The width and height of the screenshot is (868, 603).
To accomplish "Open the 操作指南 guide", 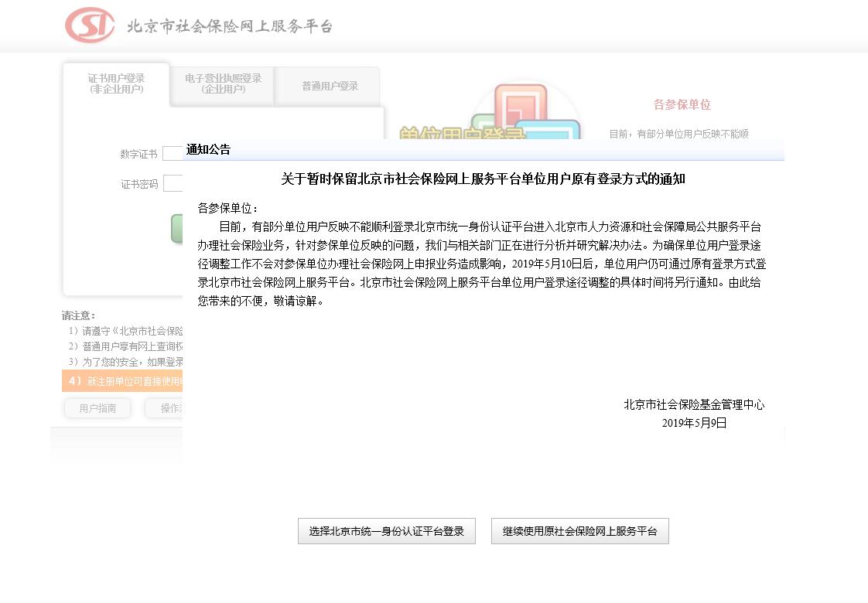I will pyautogui.click(x=172, y=409).
